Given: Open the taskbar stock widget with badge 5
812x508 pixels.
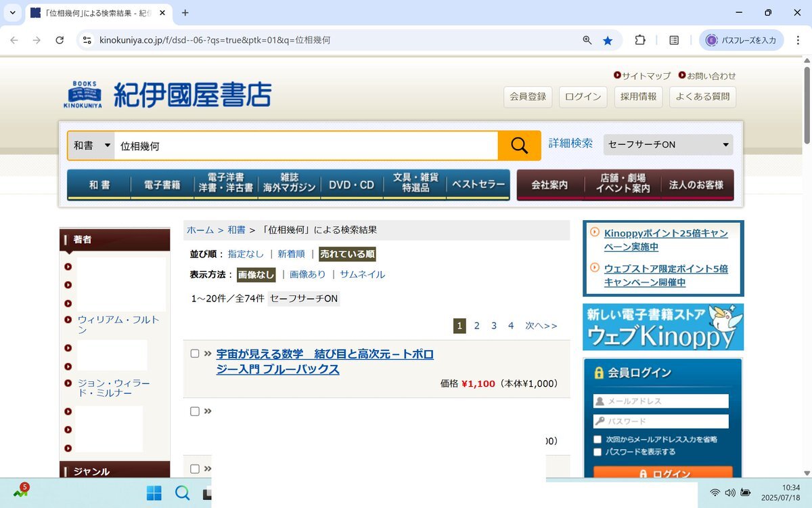Looking at the screenshot, I should (20, 492).
